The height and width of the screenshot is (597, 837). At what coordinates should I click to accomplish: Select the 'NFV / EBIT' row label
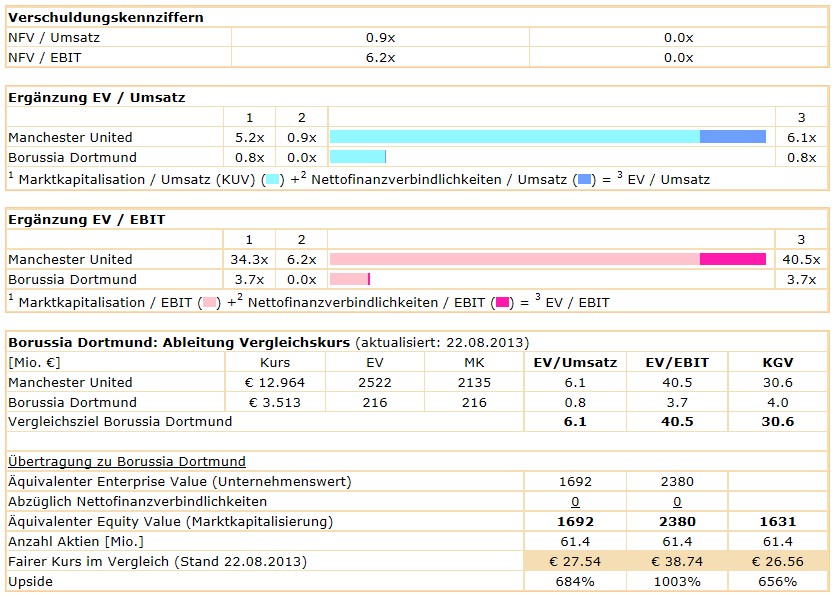(45, 58)
